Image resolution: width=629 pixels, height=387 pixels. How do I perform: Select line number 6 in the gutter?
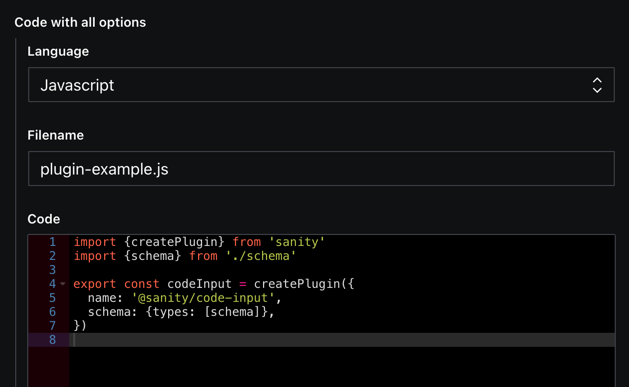pos(53,312)
